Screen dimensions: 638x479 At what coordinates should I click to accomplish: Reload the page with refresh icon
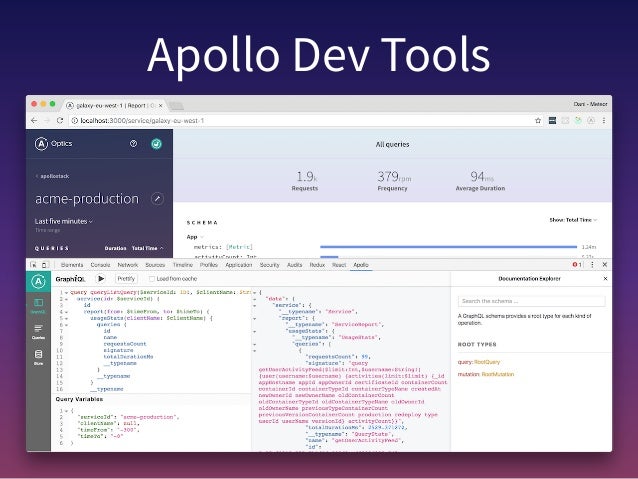point(60,120)
